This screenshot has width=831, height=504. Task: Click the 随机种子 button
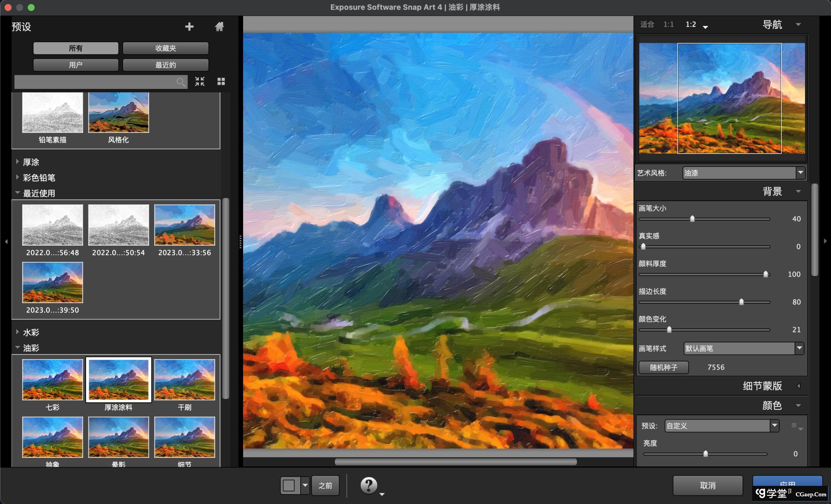coord(663,367)
